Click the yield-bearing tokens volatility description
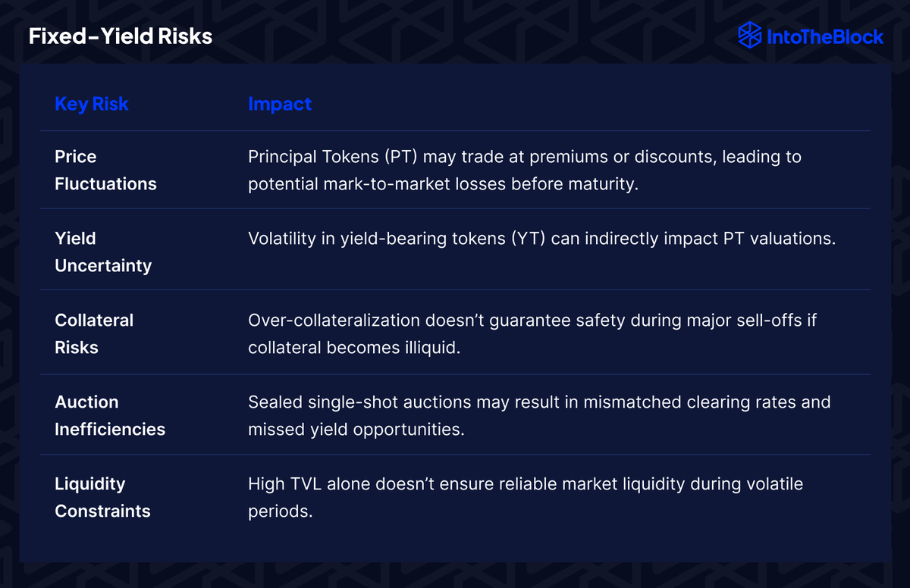Screen dimensions: 910x588 tap(541, 238)
